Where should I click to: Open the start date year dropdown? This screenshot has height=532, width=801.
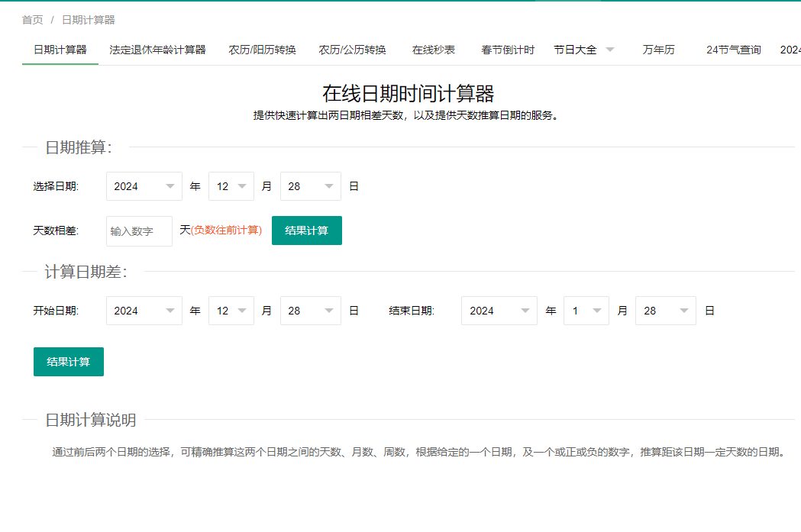click(x=144, y=310)
